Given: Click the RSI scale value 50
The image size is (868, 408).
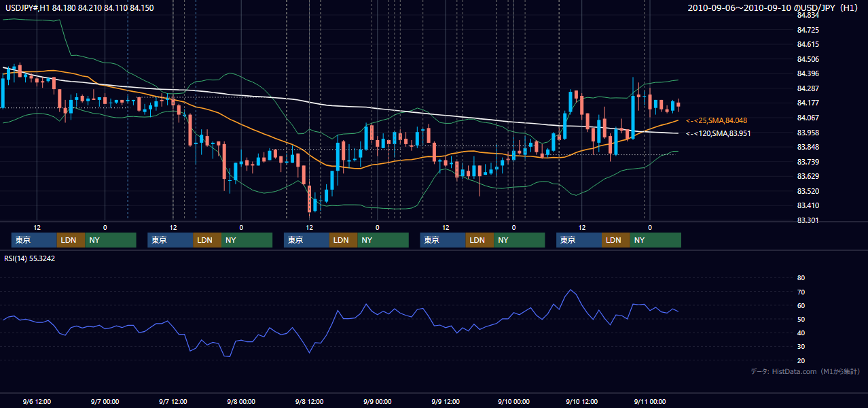Looking at the screenshot, I should [x=801, y=319].
